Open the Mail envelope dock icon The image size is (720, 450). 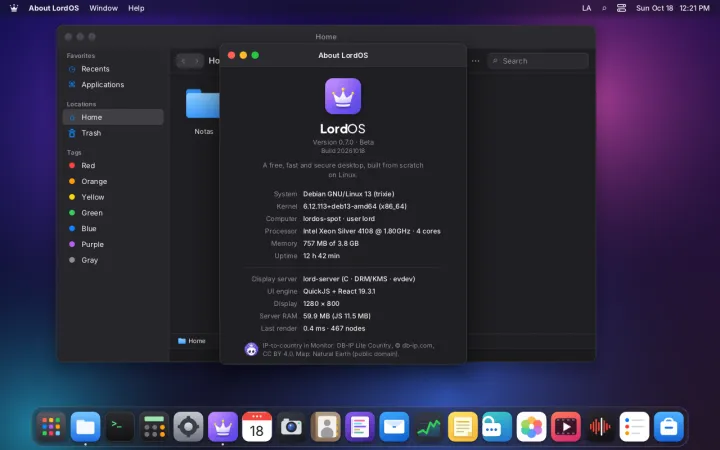(x=394, y=427)
